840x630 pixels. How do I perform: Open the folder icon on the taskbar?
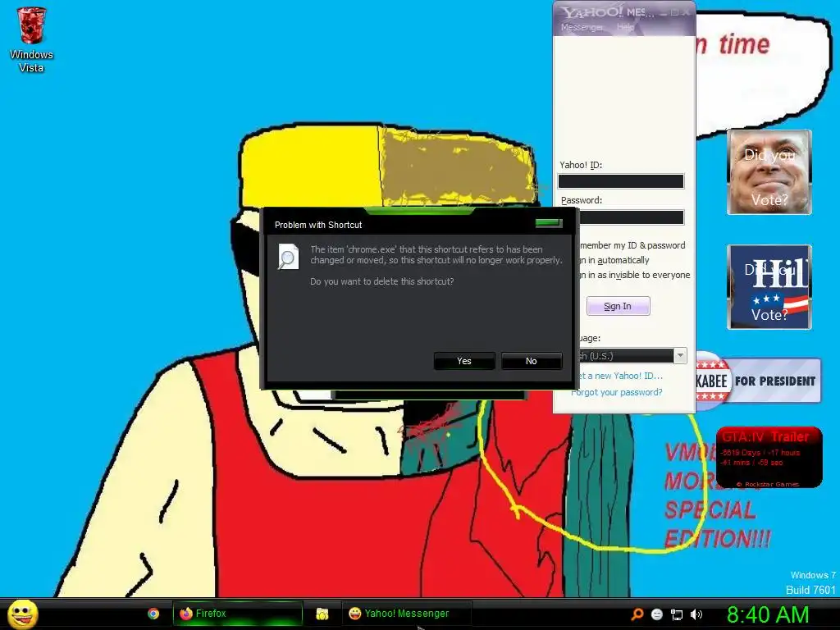[x=322, y=614]
